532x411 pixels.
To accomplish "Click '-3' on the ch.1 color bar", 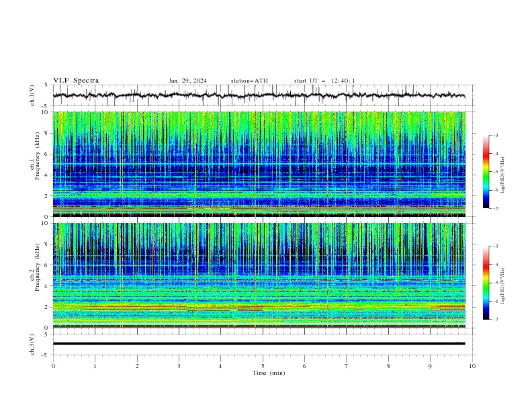I will tap(496, 135).
